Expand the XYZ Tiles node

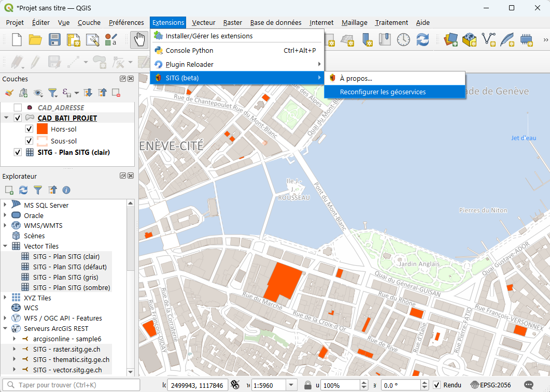pyautogui.click(x=5, y=297)
